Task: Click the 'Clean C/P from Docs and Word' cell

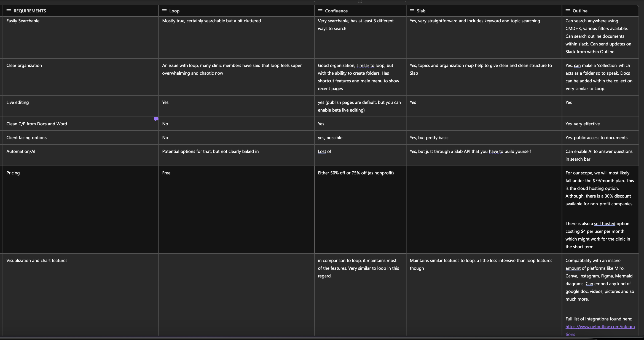Action: tap(81, 124)
